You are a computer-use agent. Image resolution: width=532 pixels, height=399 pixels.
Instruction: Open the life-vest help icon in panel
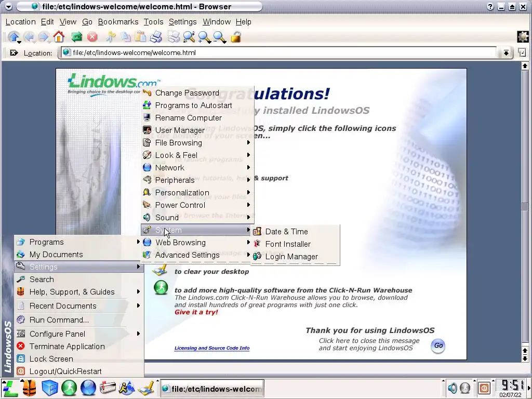tap(29, 388)
